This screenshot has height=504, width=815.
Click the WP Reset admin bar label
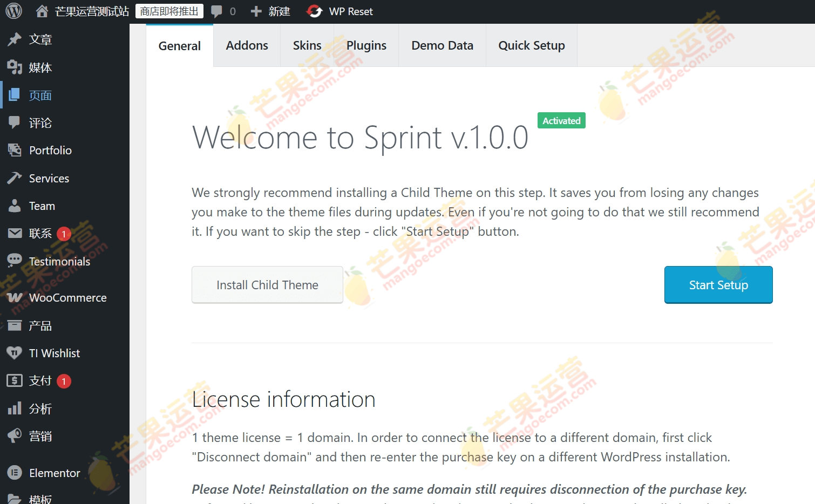point(351,11)
